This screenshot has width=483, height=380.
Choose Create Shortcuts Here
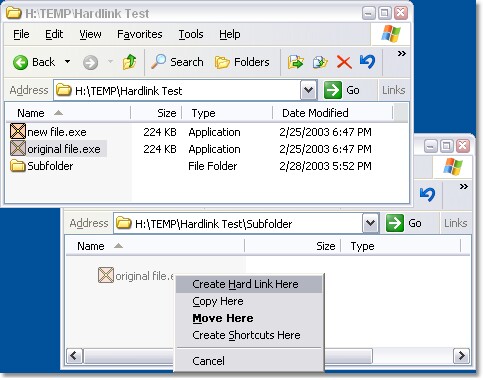pyautogui.click(x=249, y=335)
